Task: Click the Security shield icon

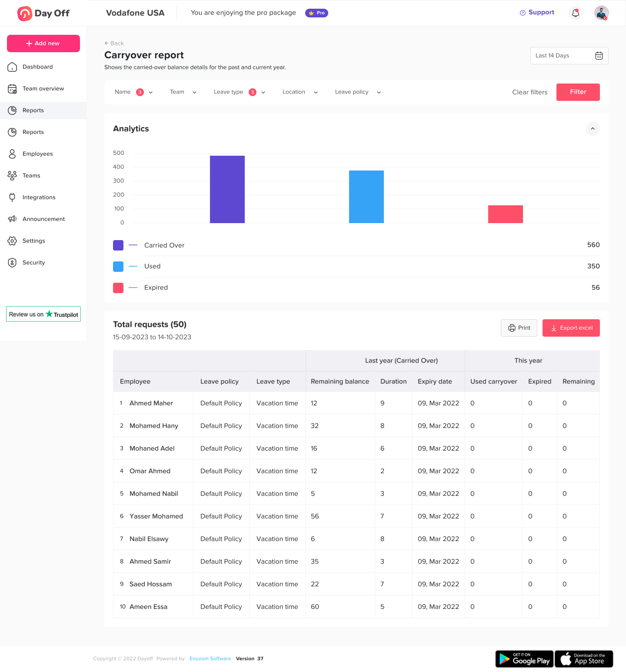Action: pos(12,263)
